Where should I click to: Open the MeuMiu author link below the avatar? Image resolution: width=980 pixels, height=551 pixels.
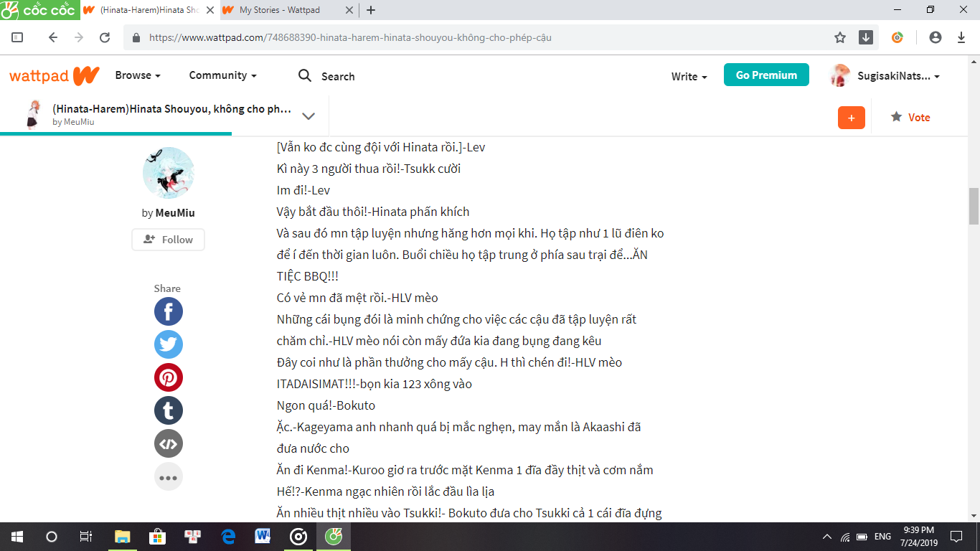point(175,213)
